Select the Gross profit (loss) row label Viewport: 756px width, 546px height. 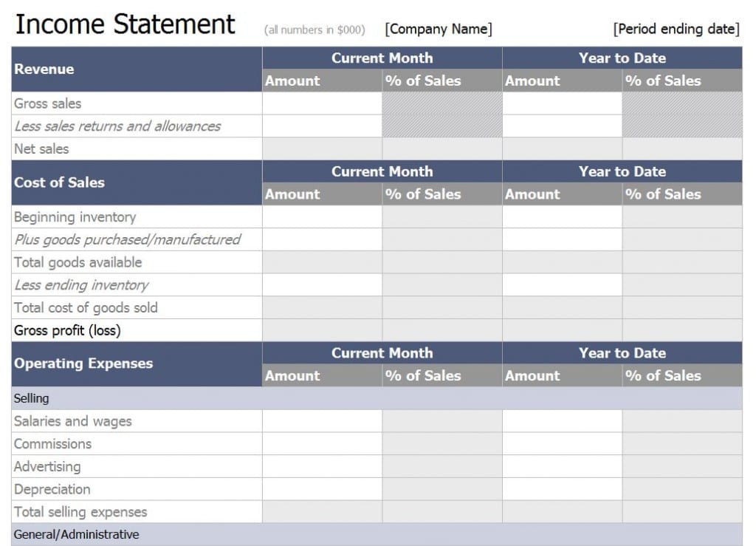pyautogui.click(x=67, y=330)
